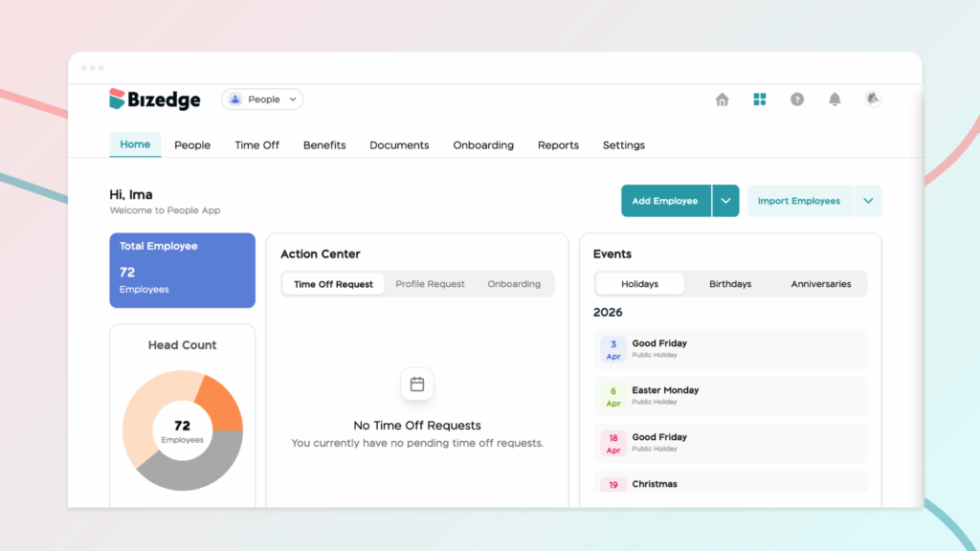Open the notifications bell
The width and height of the screenshot is (980, 551).
tap(835, 99)
